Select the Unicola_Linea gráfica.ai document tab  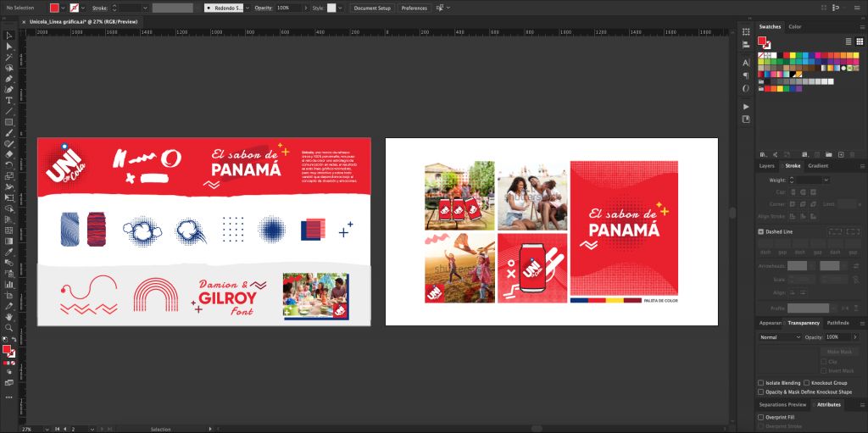coord(84,21)
